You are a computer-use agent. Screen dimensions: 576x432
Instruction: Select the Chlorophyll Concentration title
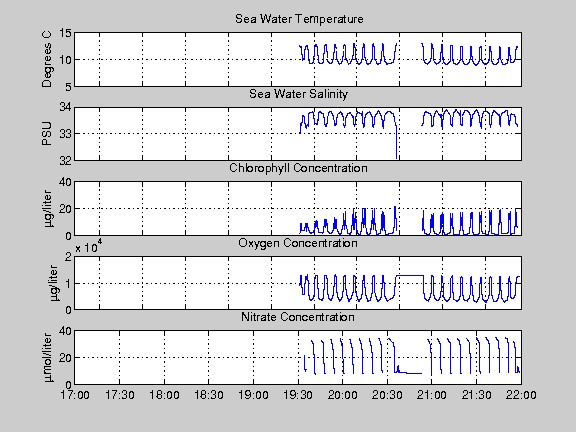298,168
